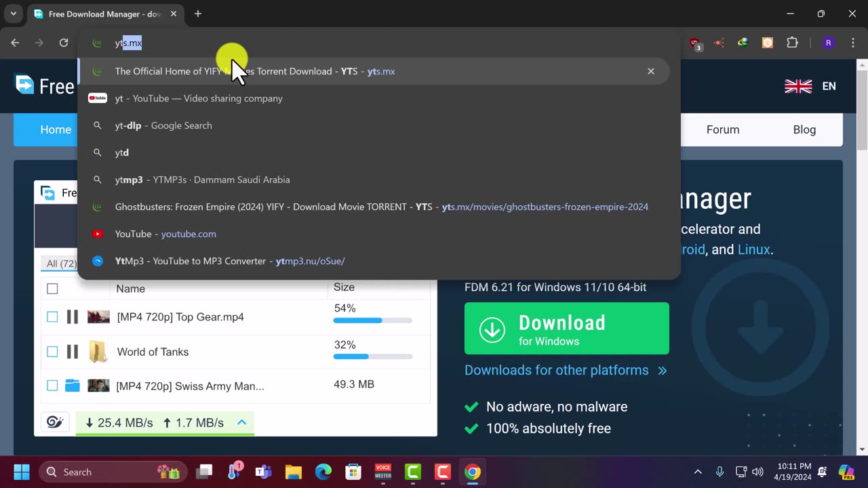Pause the Top Gear.mp4 download
Screen dimensions: 868x488
click(72, 317)
